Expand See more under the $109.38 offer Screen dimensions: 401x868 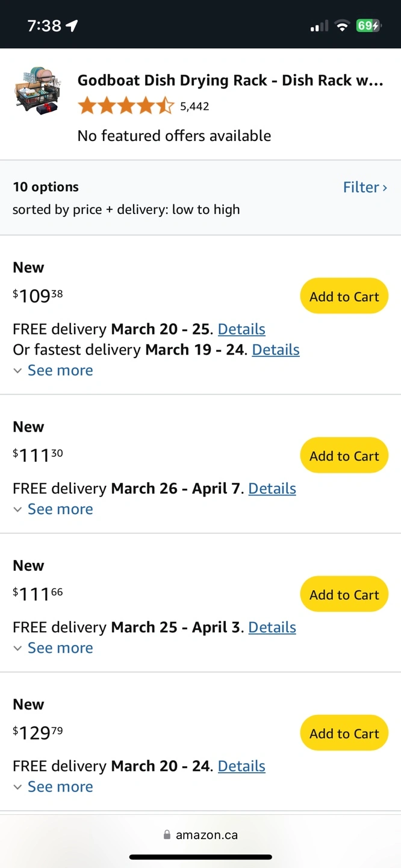click(60, 370)
